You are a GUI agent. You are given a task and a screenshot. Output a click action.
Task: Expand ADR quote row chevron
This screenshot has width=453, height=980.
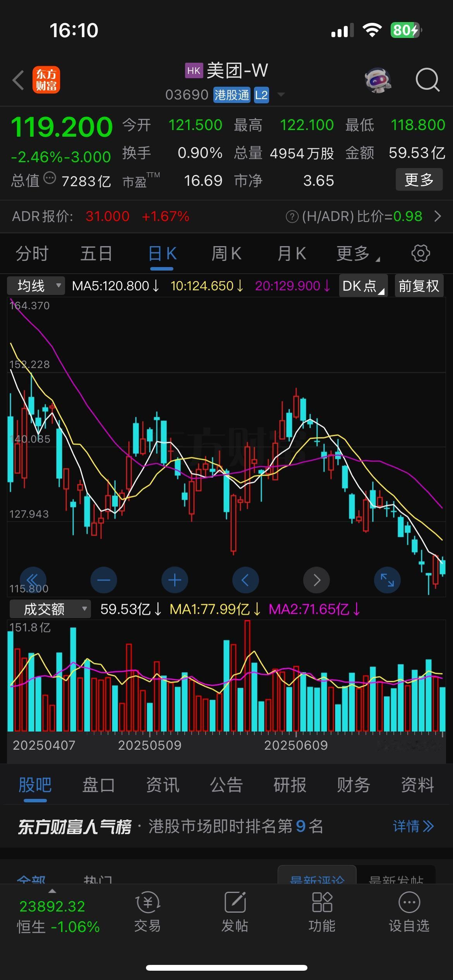pos(438,216)
